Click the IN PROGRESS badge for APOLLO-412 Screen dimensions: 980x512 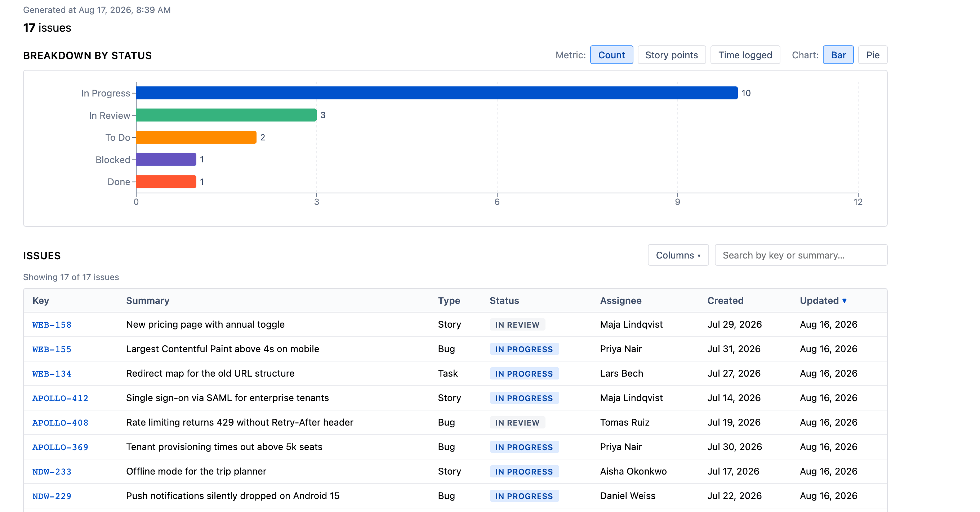tap(524, 398)
